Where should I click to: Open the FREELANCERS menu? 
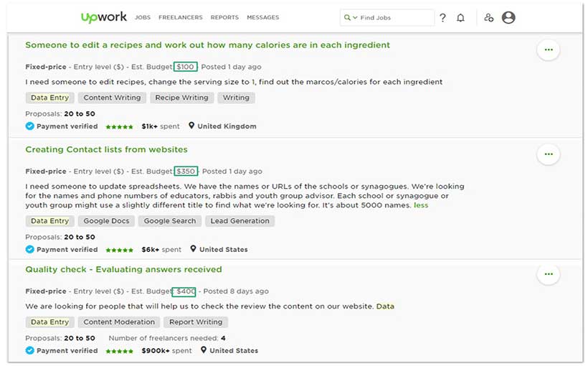click(x=181, y=17)
